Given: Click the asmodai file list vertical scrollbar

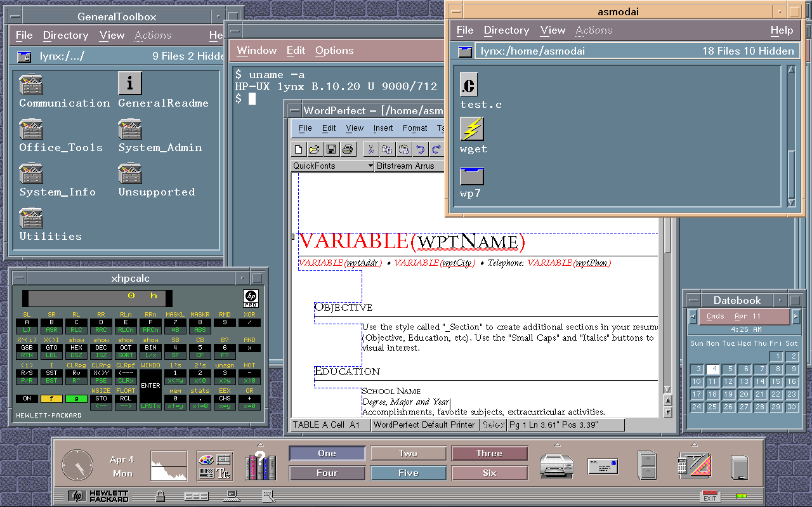Looking at the screenshot, I should pos(791,136).
